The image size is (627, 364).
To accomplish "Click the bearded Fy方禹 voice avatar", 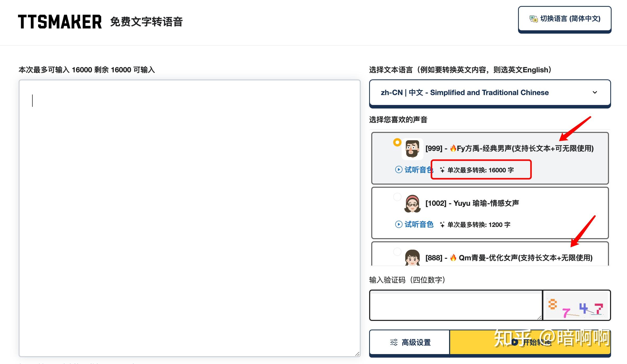I will click(412, 149).
